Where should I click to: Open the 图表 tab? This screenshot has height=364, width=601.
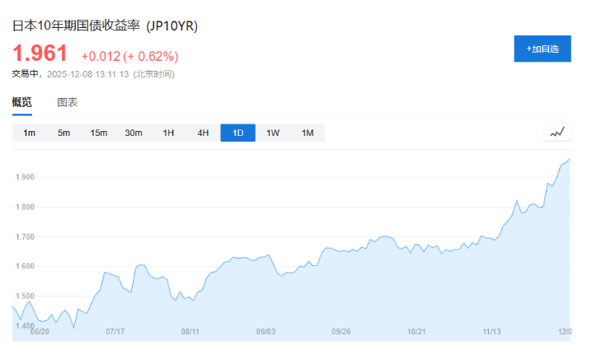[68, 103]
